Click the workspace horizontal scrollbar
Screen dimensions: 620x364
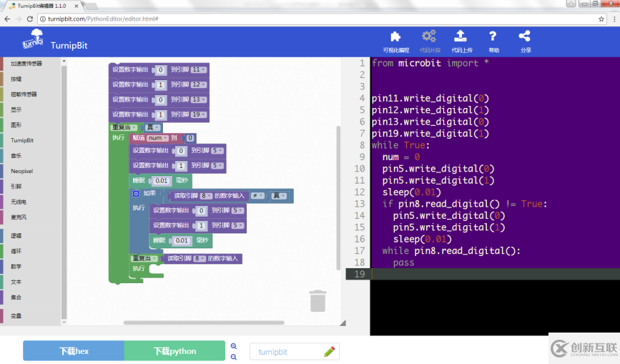(x=204, y=323)
